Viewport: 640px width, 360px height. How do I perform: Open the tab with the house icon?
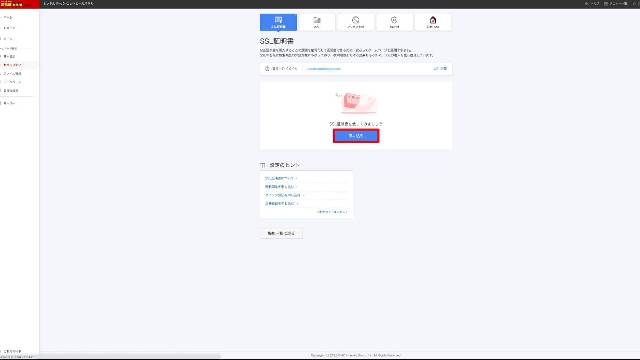coord(433,22)
